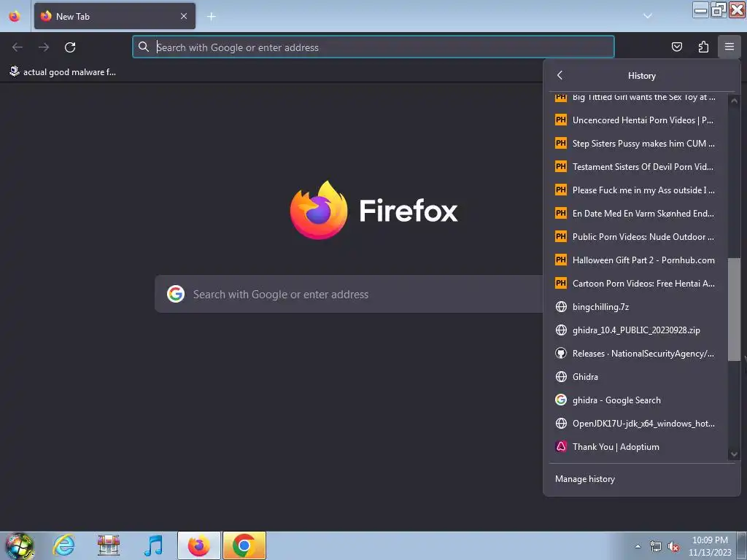This screenshot has height=560, width=747.
Task: Switch to Chrome on taskbar
Action: click(x=244, y=545)
